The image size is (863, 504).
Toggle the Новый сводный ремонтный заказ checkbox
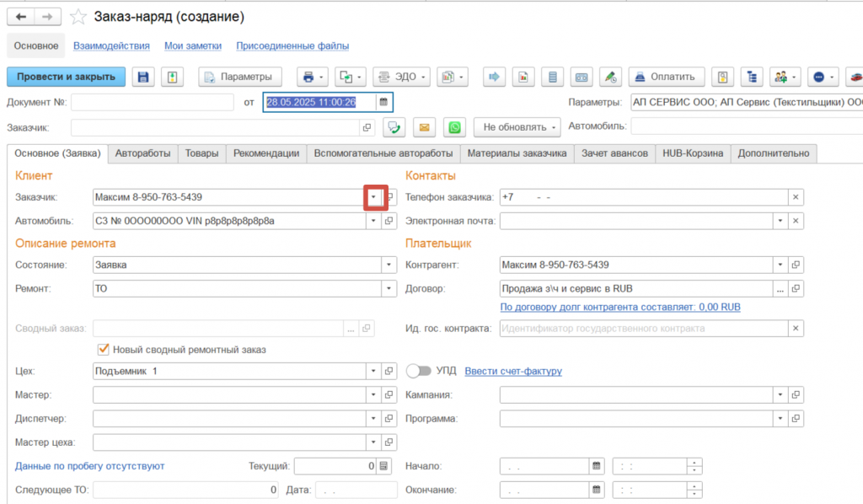pyautogui.click(x=105, y=349)
